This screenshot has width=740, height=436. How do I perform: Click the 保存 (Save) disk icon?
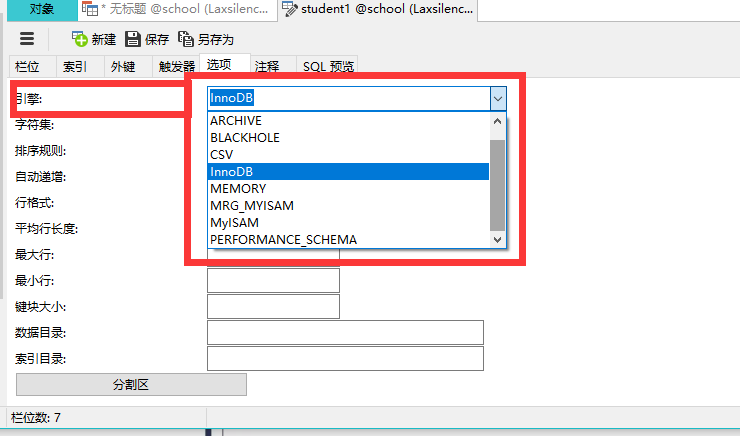click(133, 39)
